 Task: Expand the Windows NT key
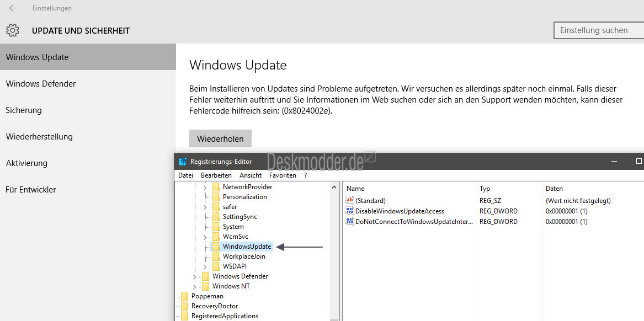194,286
